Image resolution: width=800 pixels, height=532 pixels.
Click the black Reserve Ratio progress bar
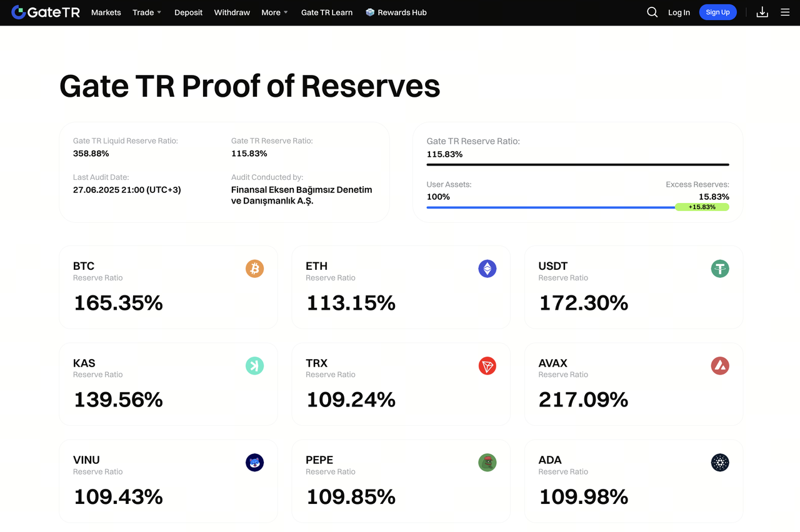[x=578, y=165]
